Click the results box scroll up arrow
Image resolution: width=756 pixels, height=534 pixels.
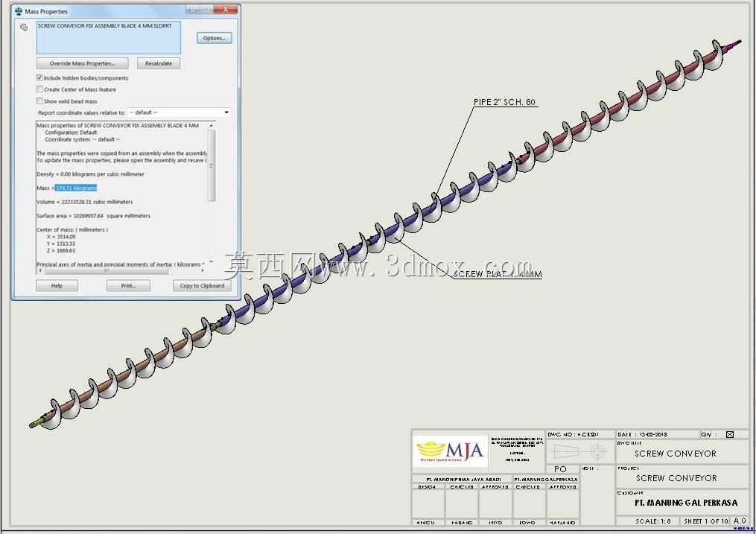tap(212, 125)
